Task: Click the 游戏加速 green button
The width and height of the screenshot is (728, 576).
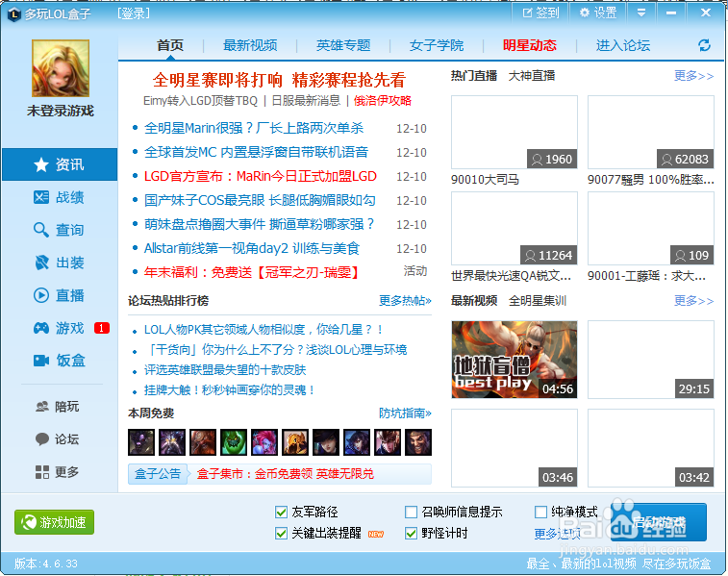Action: coord(54,522)
